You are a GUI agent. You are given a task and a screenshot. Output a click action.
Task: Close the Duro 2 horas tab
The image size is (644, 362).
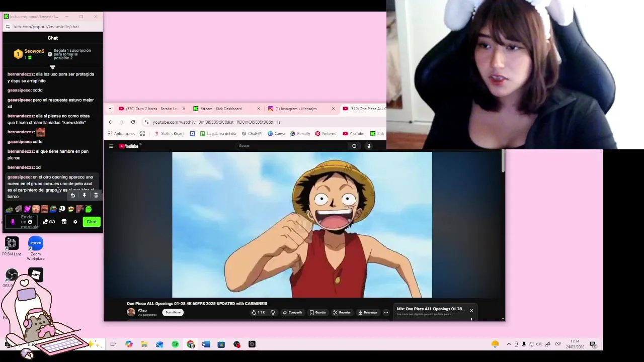tap(184, 109)
